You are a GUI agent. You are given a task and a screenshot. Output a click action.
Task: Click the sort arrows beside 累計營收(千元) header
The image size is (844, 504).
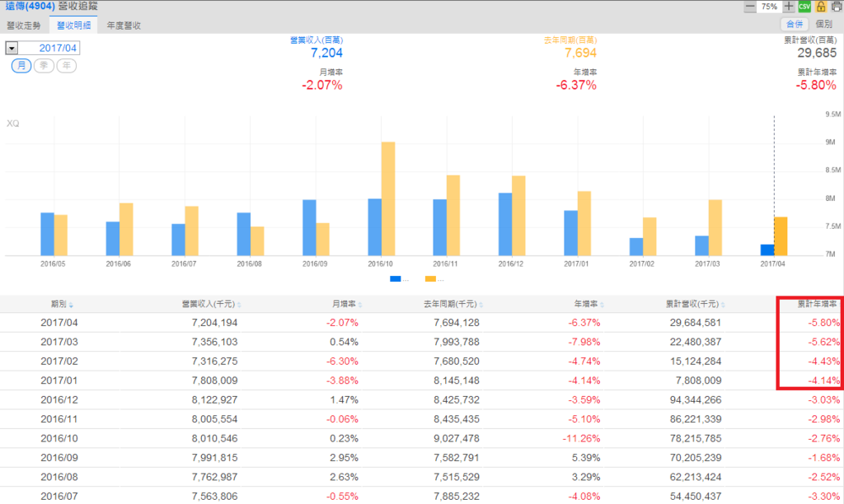(723, 305)
